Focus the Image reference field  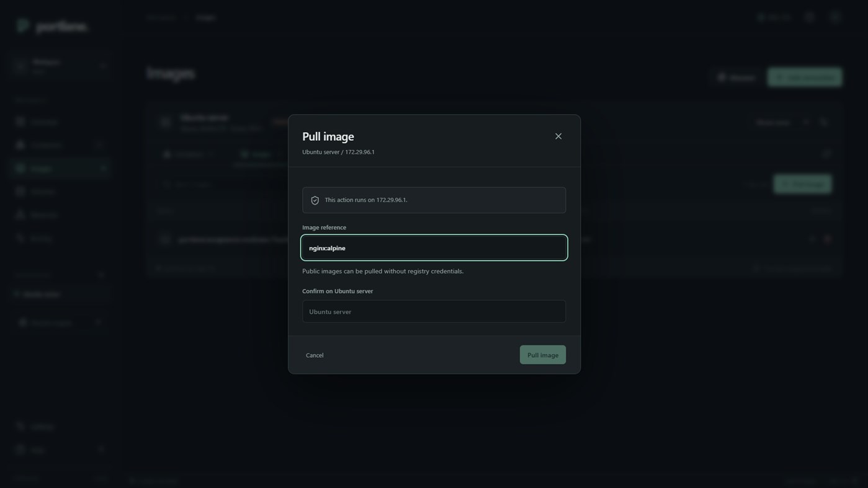click(434, 248)
